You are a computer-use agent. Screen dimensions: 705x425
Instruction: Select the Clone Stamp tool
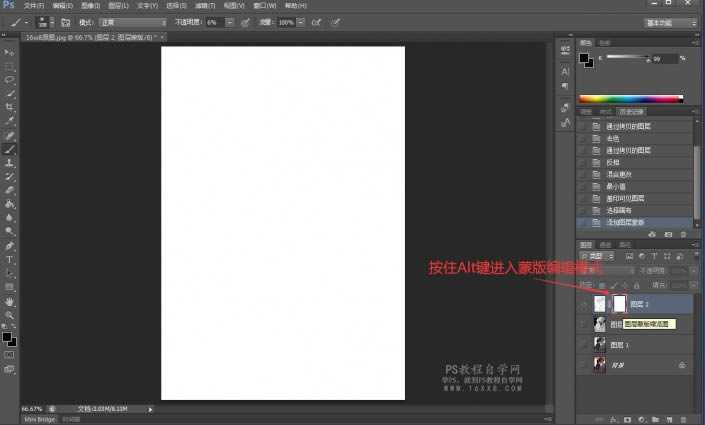[10, 162]
